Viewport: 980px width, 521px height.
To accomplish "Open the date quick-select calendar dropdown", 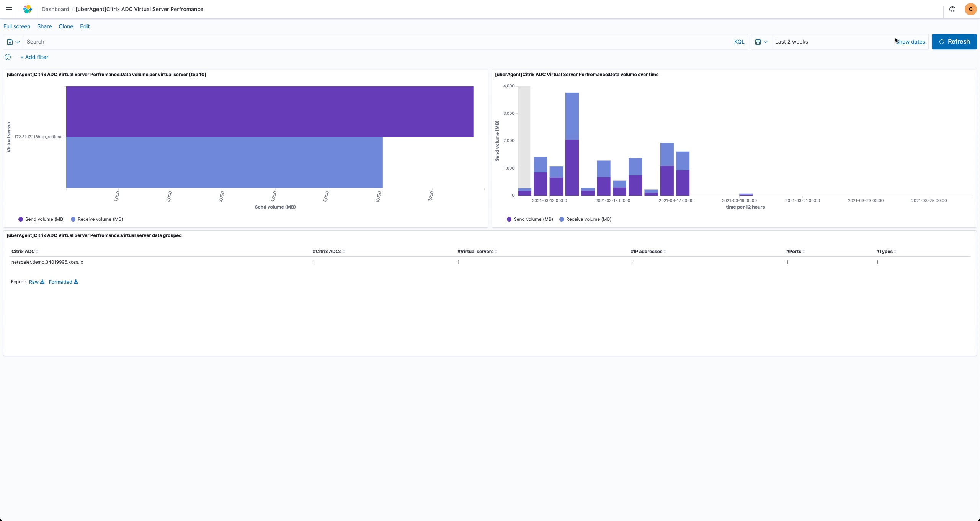I will [761, 42].
